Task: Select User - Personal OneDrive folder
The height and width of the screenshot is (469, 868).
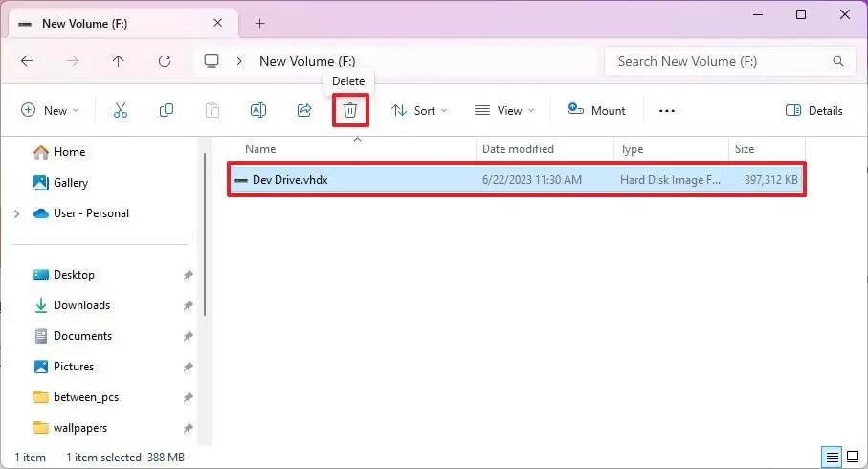Action: pyautogui.click(x=80, y=213)
